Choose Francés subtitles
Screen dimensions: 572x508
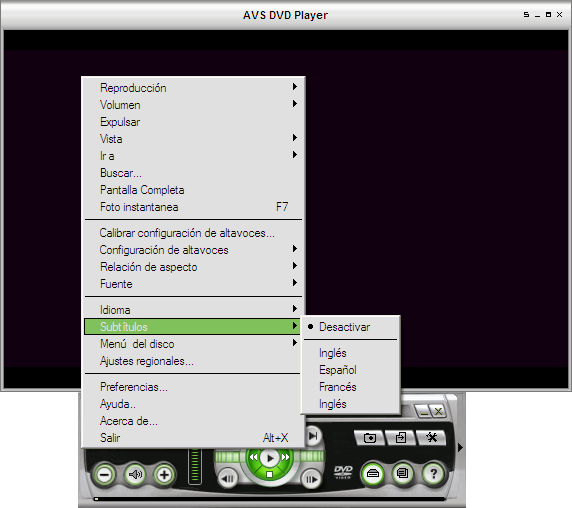pyautogui.click(x=351, y=387)
